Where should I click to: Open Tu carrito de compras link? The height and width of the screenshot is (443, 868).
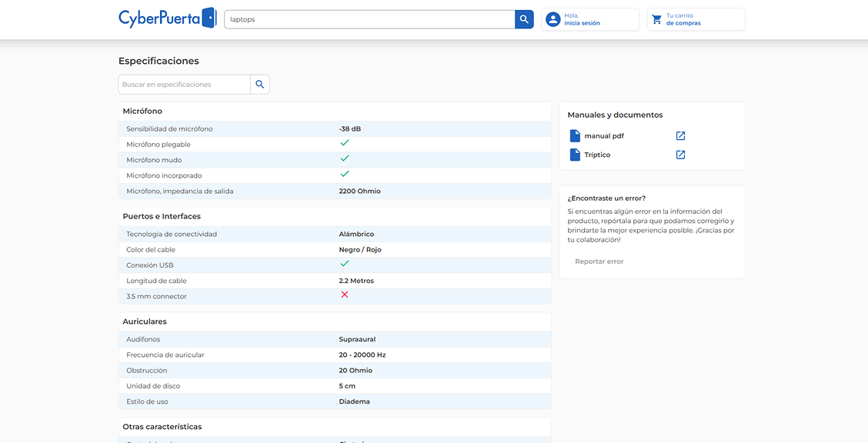683,19
